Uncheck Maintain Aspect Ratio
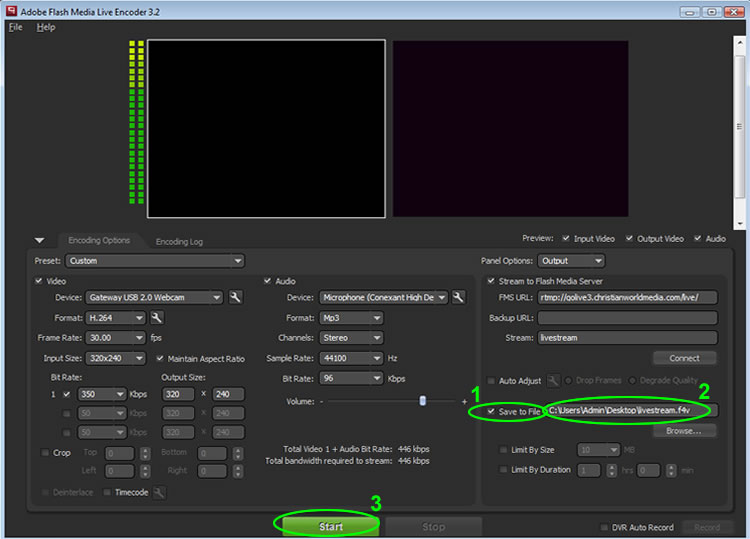Image resolution: width=750 pixels, height=539 pixels. (160, 358)
